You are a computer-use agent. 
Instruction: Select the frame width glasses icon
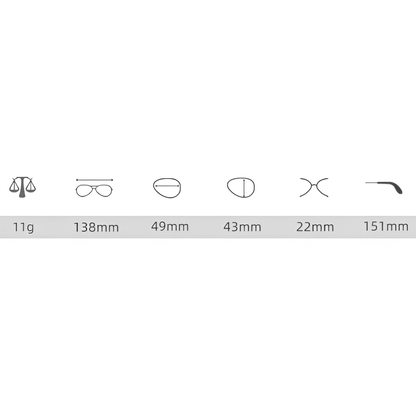click(94, 188)
